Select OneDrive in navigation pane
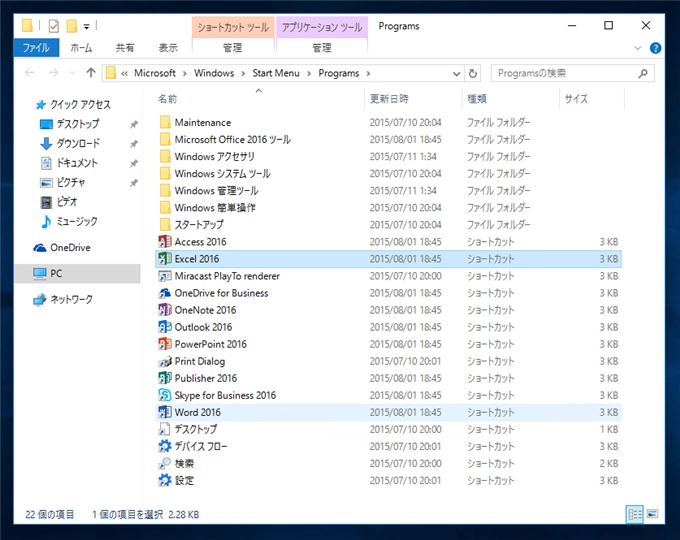This screenshot has height=540, width=680. click(x=70, y=248)
